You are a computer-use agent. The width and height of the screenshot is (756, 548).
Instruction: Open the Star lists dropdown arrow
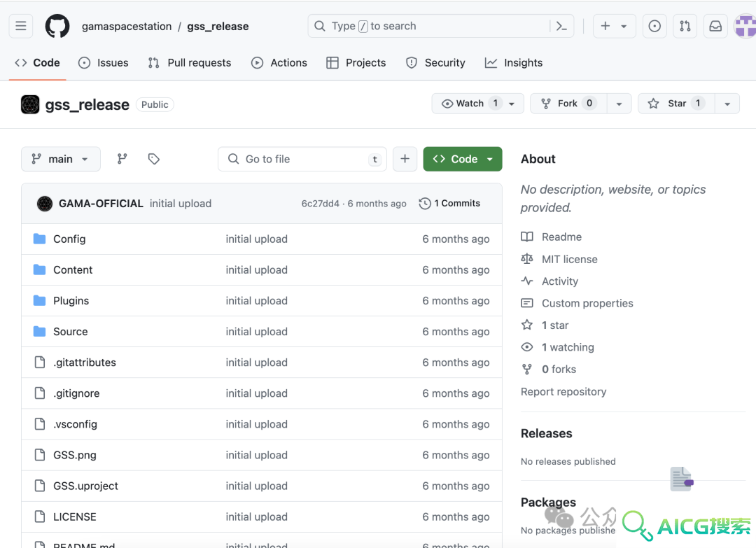[727, 104]
